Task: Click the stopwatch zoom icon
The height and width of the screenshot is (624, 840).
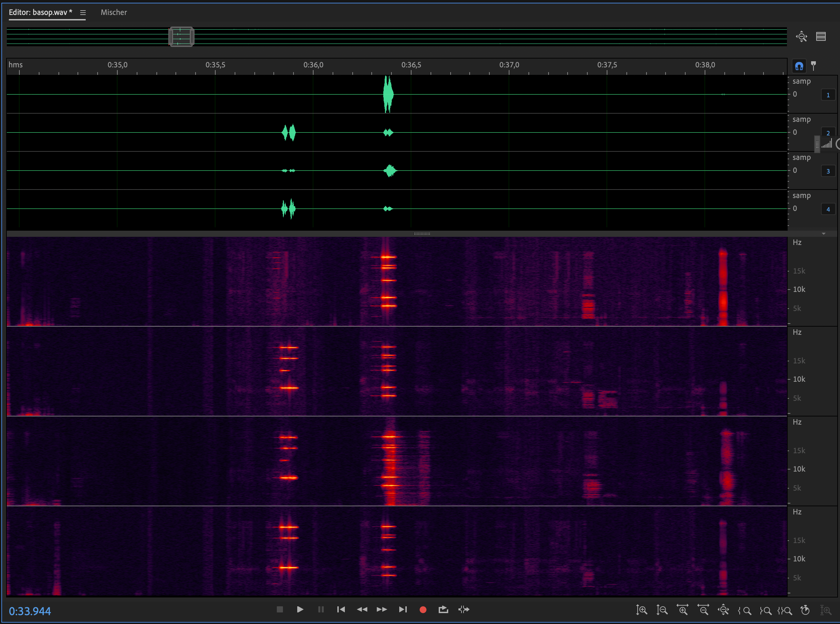Action: tap(805, 610)
